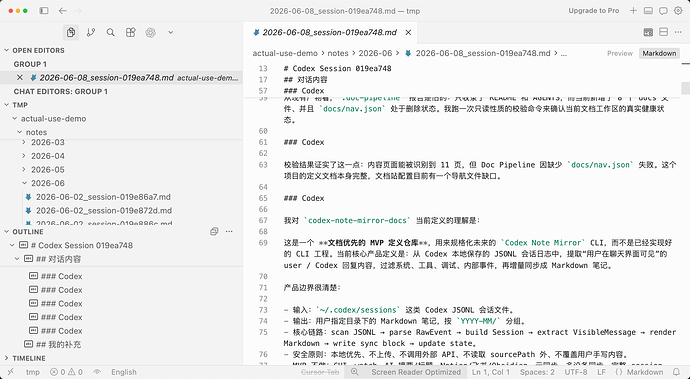Switch to Preview mode
The width and height of the screenshot is (690, 379).
click(x=620, y=53)
